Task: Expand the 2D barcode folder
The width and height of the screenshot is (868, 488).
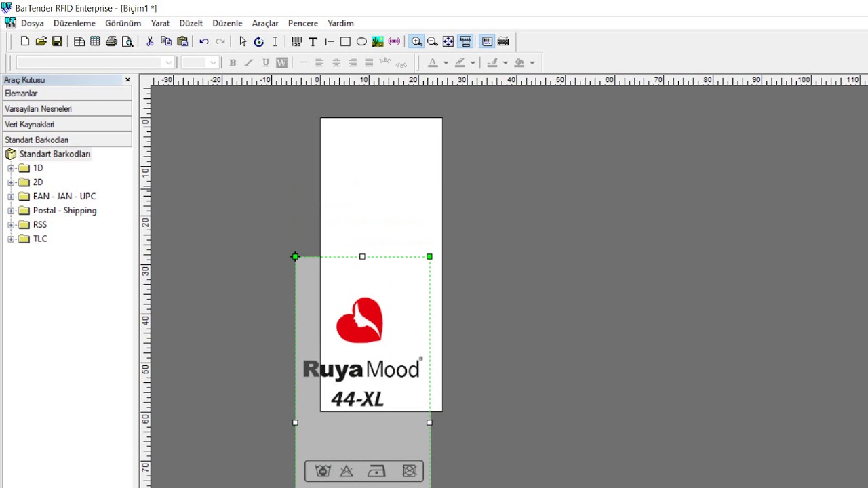Action: pos(11,182)
